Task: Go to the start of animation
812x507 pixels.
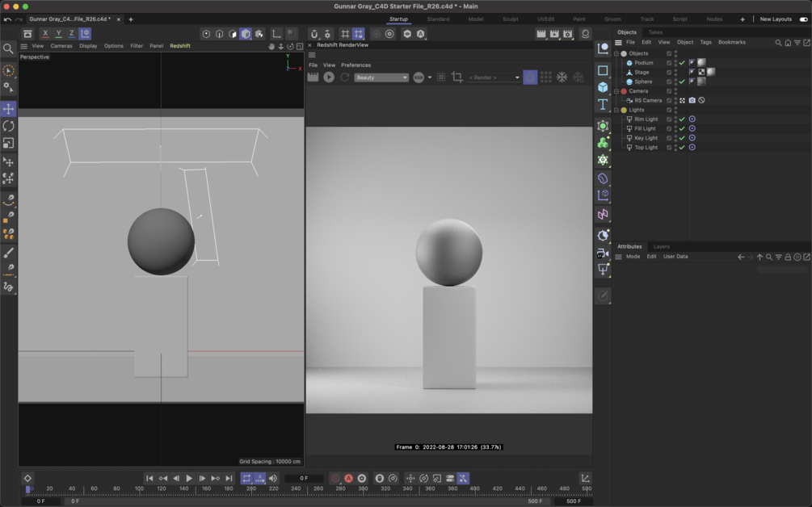Action: [149, 478]
